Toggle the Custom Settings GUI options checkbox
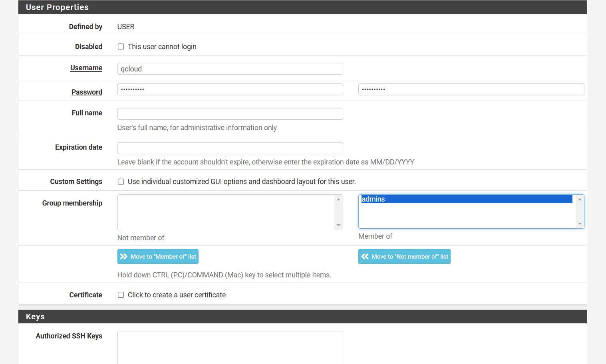The width and height of the screenshot is (606, 364). (121, 182)
